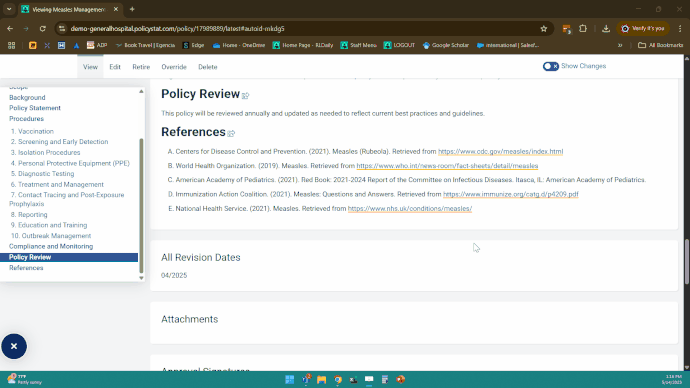Open PowerPoint from the taskbar

[400, 380]
